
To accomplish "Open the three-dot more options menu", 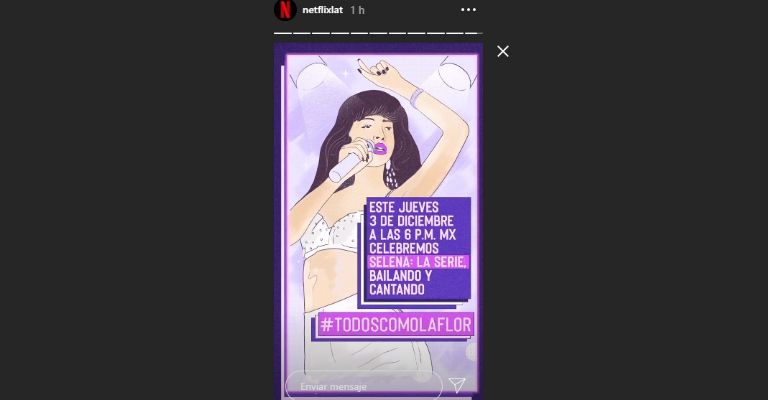I will point(468,10).
